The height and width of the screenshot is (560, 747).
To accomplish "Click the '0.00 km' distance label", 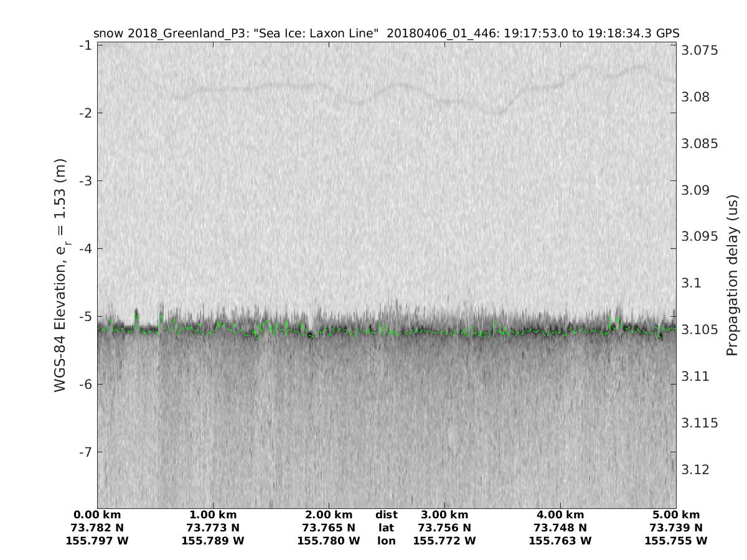I will coord(97,515).
